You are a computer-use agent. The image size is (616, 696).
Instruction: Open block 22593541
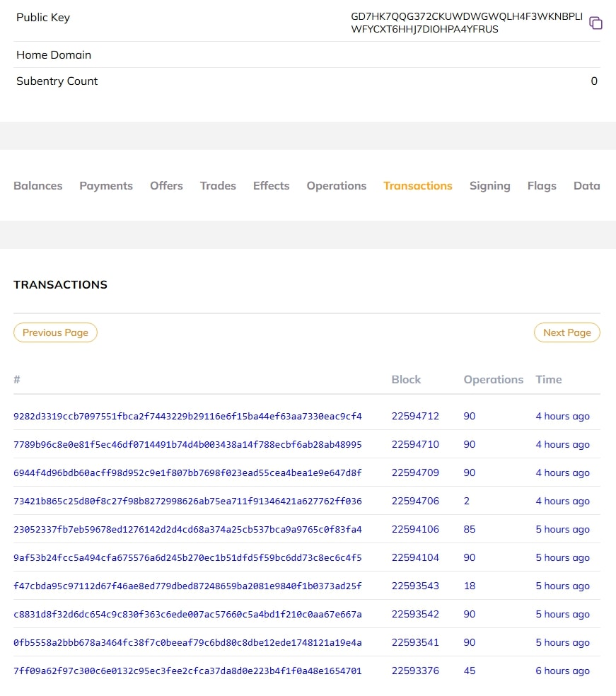(x=415, y=643)
